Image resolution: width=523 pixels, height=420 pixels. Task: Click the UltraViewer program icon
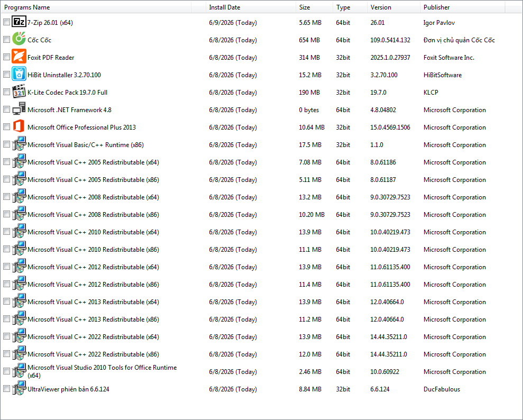pyautogui.click(x=19, y=388)
